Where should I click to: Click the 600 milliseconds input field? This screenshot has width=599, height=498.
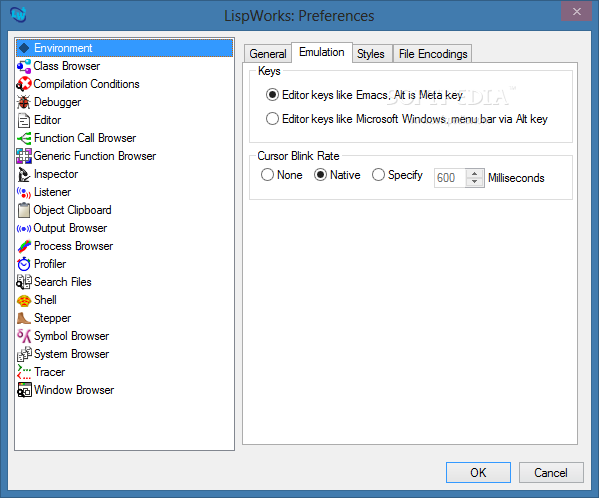(x=450, y=178)
